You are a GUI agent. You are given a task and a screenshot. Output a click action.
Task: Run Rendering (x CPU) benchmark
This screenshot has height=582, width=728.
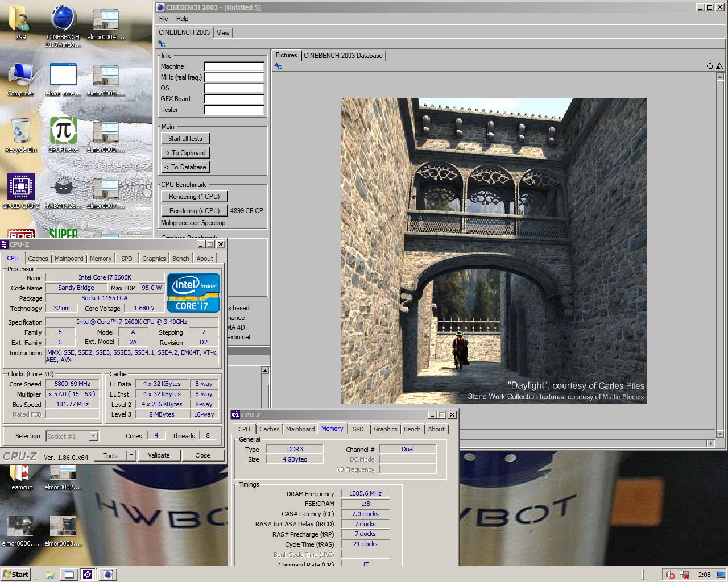coord(195,211)
